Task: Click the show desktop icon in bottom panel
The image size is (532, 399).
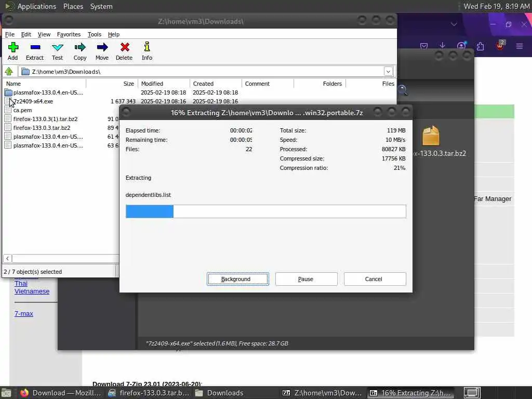Action: 6,393
